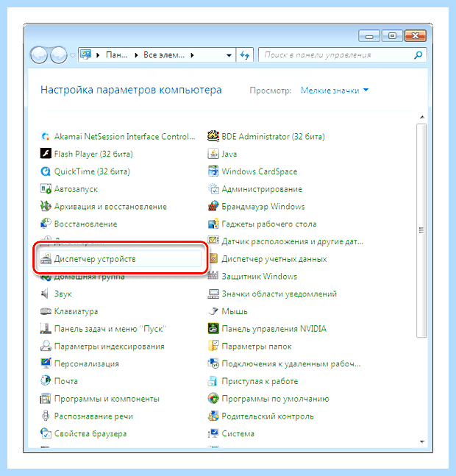Image resolution: width=456 pixels, height=476 pixels.
Task: Open the Диспетчер учетных данных link
Action: click(274, 259)
